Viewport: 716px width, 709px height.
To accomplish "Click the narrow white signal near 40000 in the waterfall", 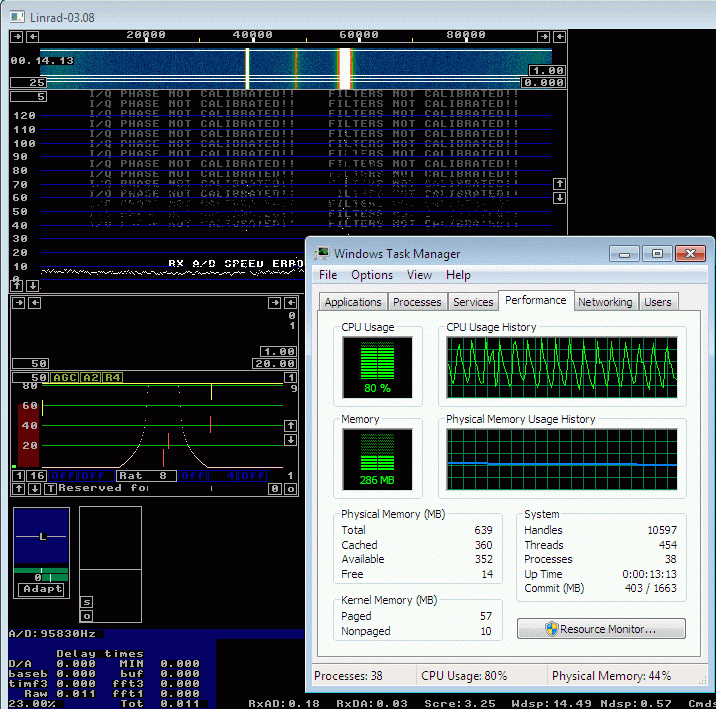I will 247,68.
